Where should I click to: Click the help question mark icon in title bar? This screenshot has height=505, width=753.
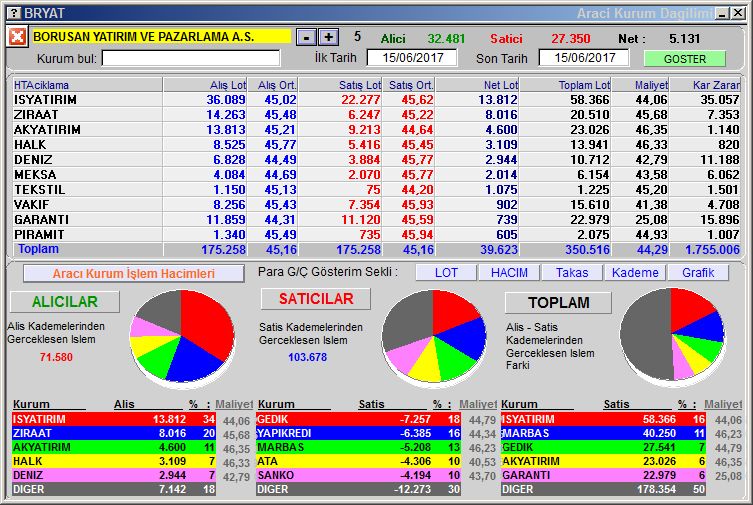[15, 13]
